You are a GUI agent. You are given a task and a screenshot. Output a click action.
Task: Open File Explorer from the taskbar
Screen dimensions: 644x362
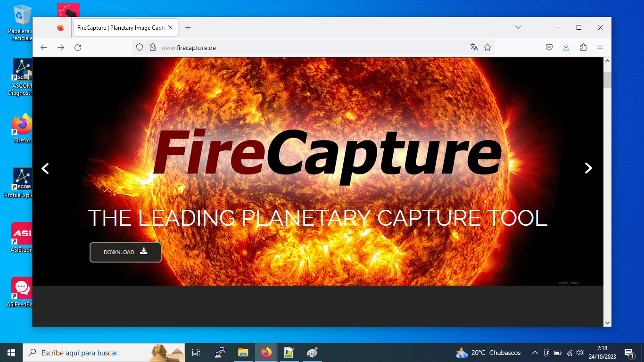(x=243, y=353)
